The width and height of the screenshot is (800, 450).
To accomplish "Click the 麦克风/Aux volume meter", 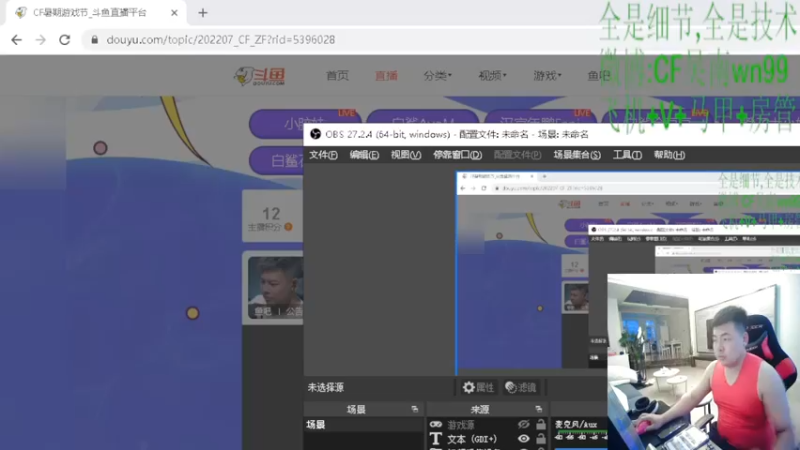I will point(581,434).
